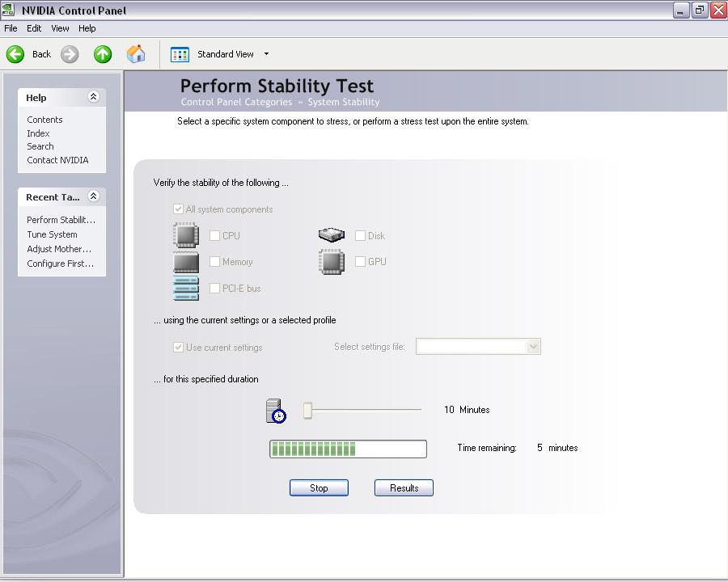The width and height of the screenshot is (728, 582).
Task: Open recent task Configure First...
Action: [x=61, y=264]
